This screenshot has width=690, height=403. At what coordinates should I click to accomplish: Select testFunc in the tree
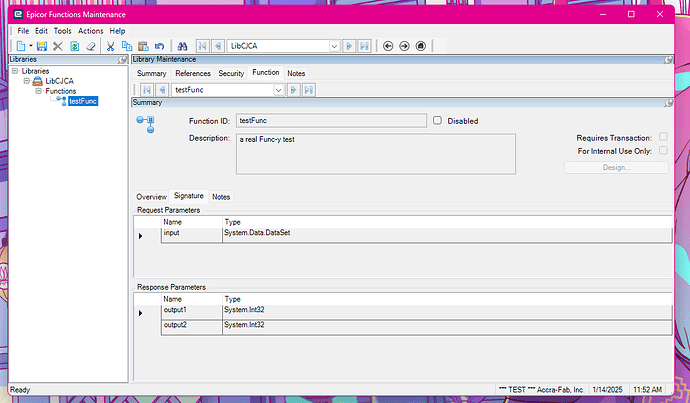[83, 101]
